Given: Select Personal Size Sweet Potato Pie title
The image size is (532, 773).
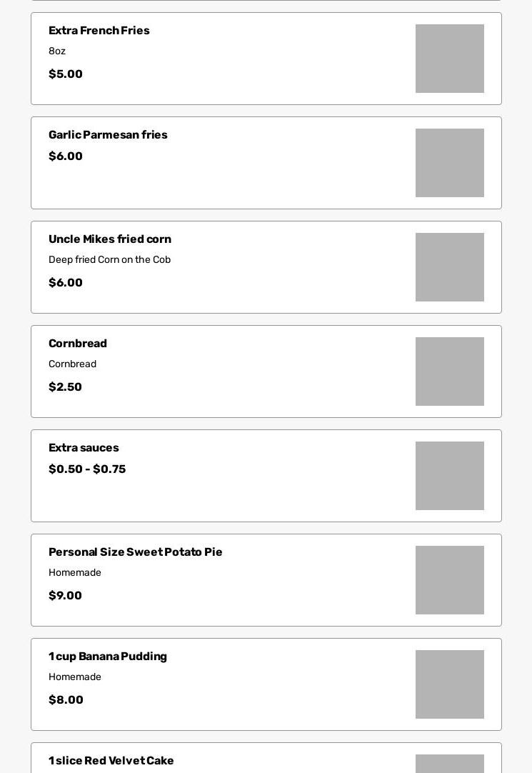Looking at the screenshot, I should pos(135,552).
